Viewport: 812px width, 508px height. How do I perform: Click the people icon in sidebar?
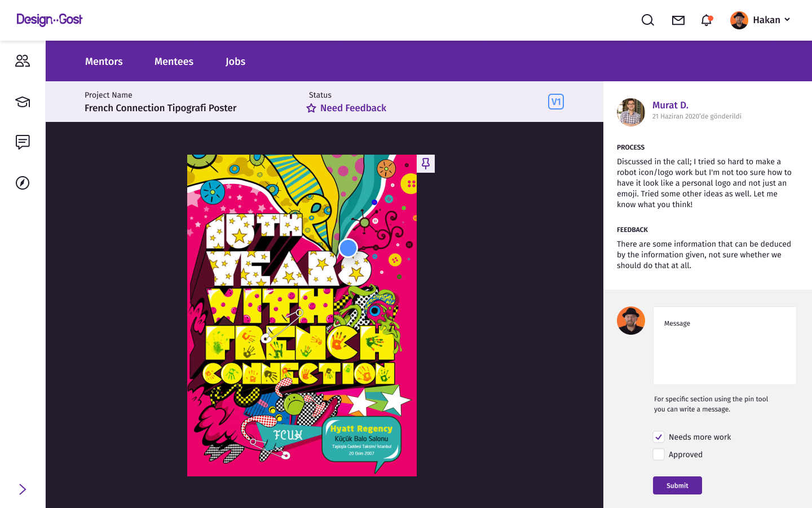point(23,61)
